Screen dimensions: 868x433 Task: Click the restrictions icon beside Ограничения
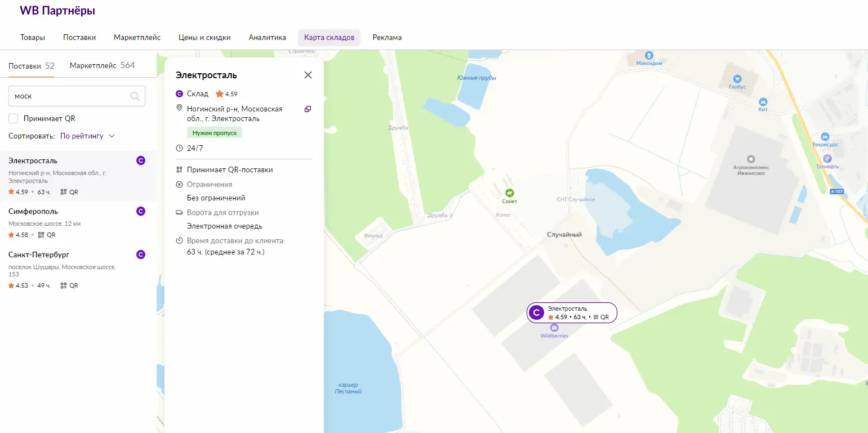[179, 184]
